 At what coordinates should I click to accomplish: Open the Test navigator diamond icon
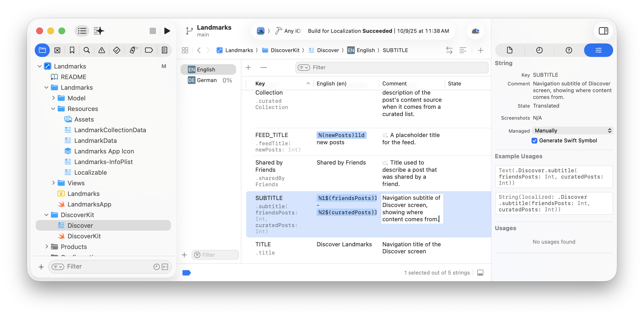pos(117,50)
